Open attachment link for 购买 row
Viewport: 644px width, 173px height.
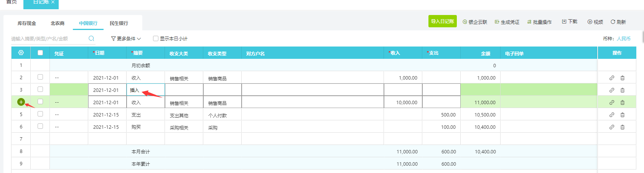(612, 127)
